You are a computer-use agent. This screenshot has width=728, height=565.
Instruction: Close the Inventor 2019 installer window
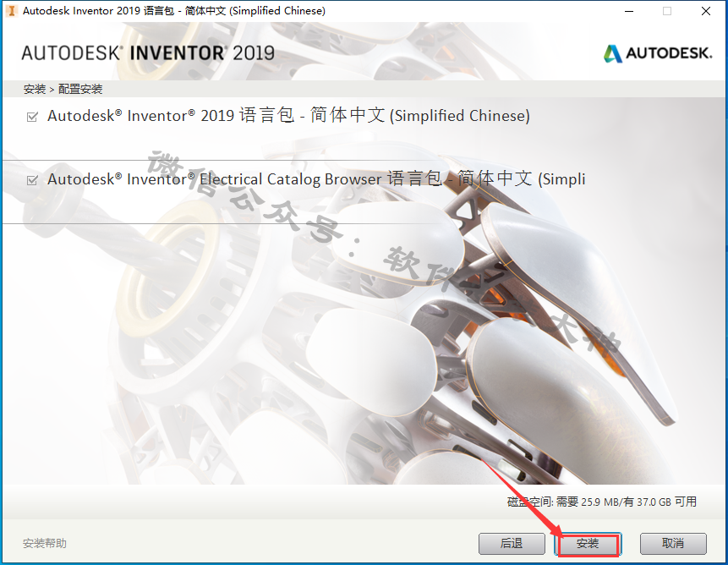pyautogui.click(x=706, y=11)
